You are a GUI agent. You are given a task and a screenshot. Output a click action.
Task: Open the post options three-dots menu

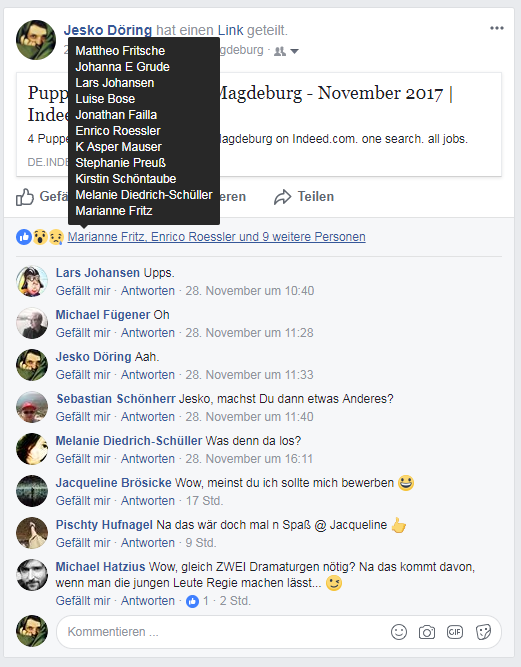(x=496, y=28)
